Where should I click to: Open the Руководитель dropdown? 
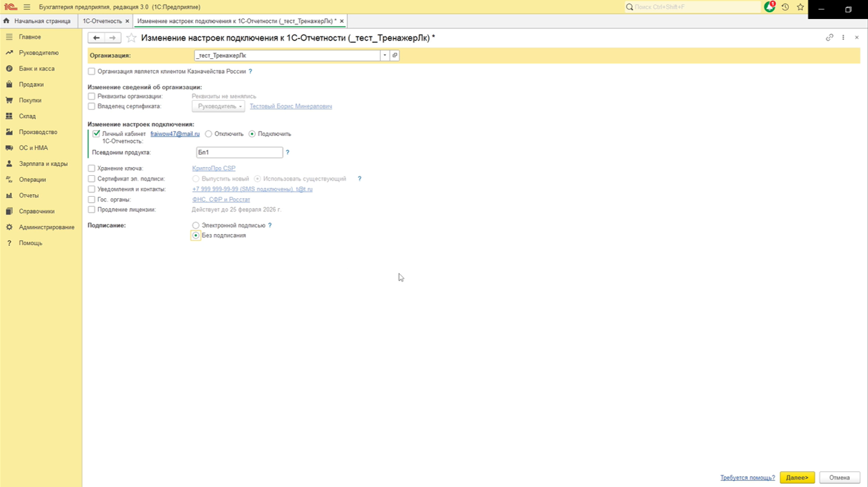click(219, 106)
